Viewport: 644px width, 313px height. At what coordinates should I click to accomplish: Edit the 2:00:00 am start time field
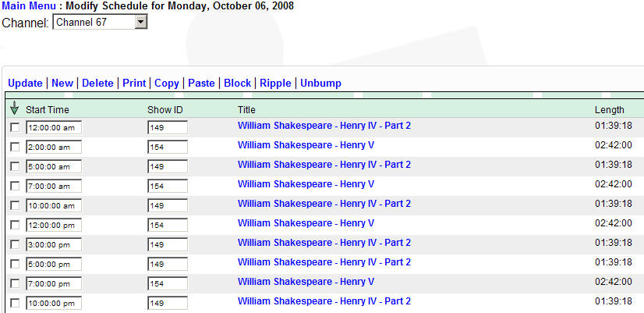(x=54, y=147)
